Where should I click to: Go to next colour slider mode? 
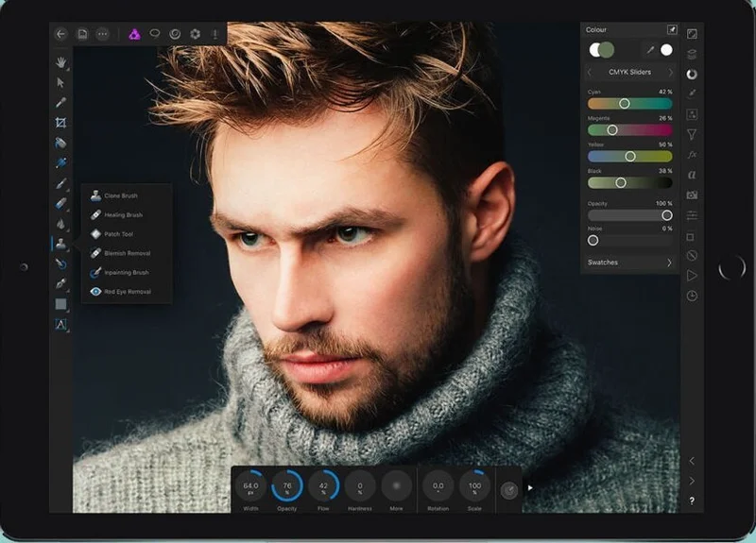(671, 73)
